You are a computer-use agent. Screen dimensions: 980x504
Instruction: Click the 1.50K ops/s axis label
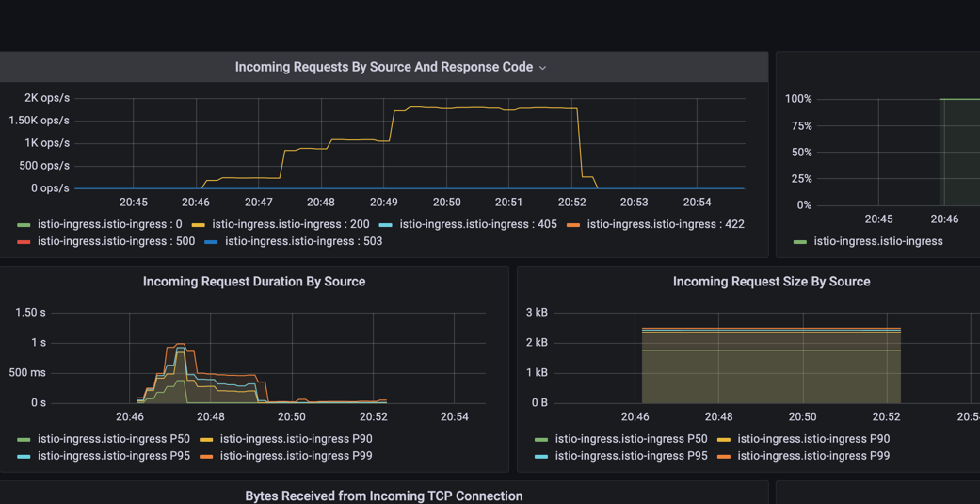pyautogui.click(x=39, y=121)
